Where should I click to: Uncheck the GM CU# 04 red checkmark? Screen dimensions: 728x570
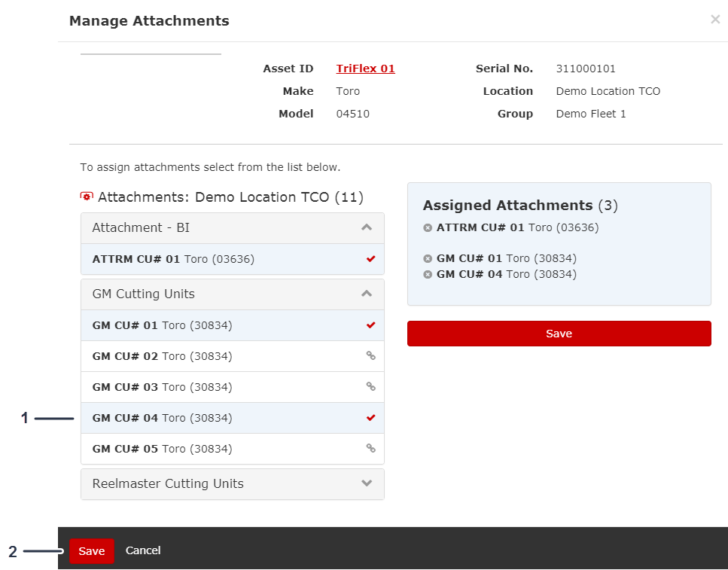click(x=370, y=418)
